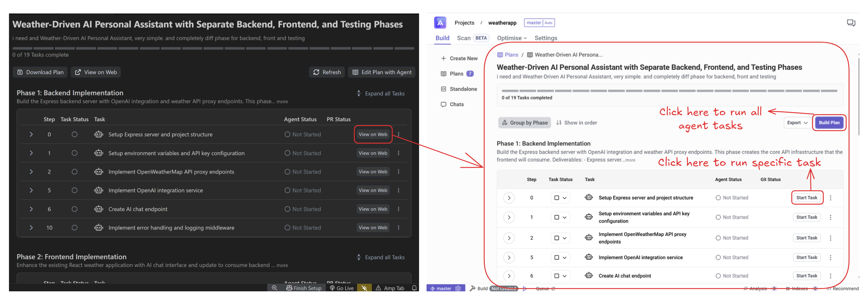Image resolution: width=868 pixels, height=300 pixels.
Task: Click Edit Plan with Agent button
Action: (x=382, y=72)
